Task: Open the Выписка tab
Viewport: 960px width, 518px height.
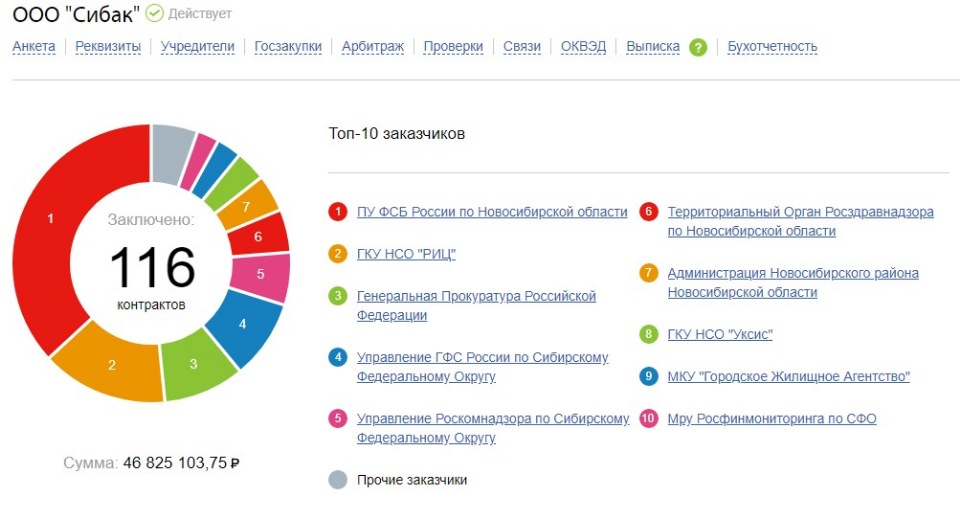Action: click(x=653, y=47)
